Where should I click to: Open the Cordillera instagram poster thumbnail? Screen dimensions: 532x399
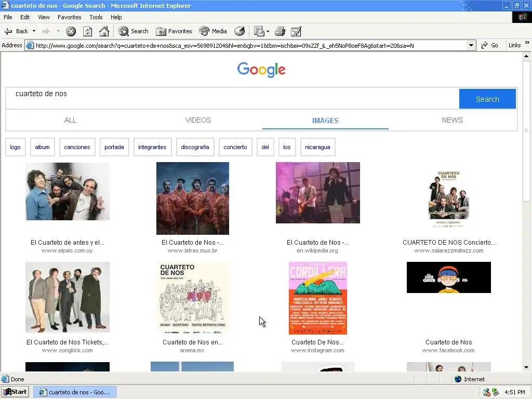click(318, 298)
